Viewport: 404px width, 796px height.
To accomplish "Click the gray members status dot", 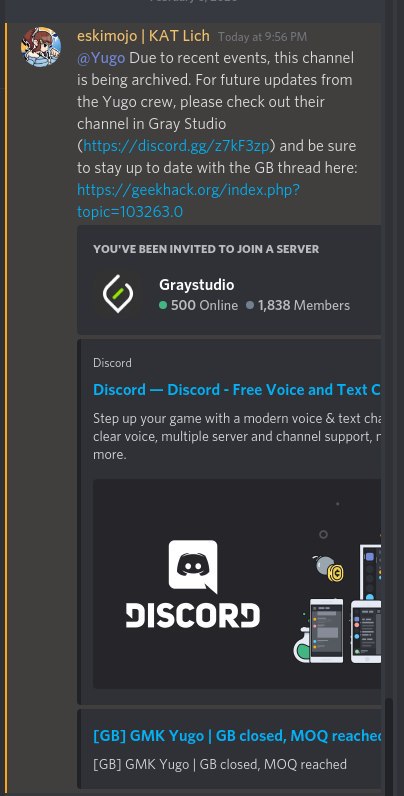I will (x=250, y=305).
